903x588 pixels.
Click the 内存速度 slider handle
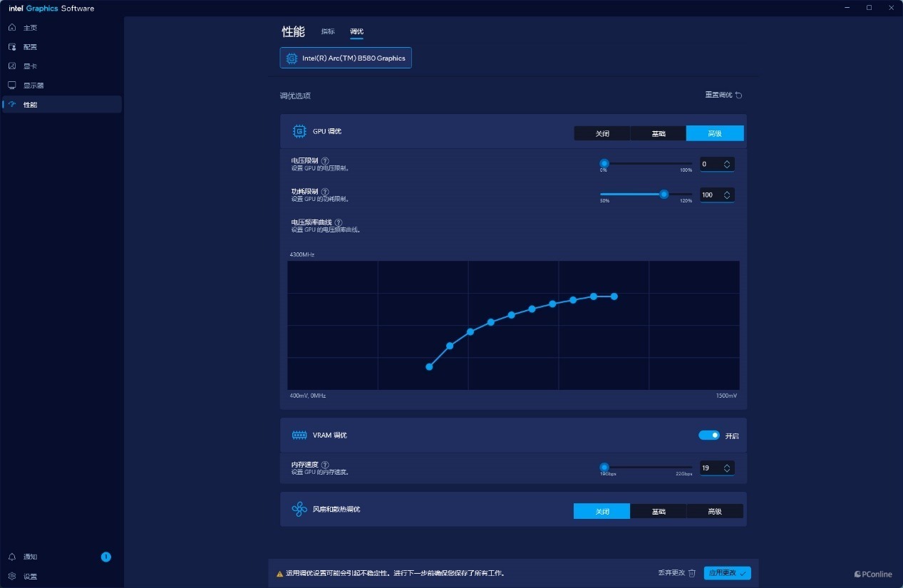coord(604,468)
